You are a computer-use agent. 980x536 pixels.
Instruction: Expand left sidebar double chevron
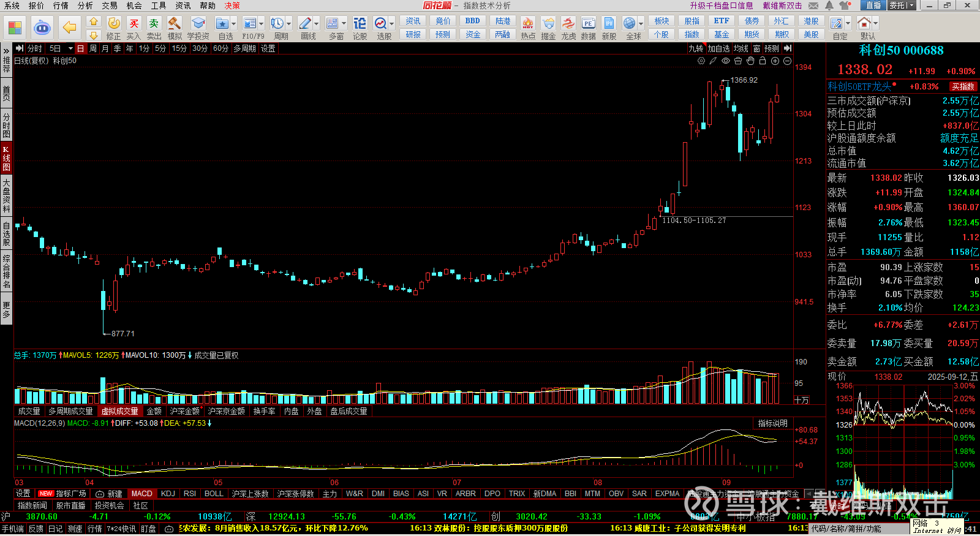pos(6,51)
